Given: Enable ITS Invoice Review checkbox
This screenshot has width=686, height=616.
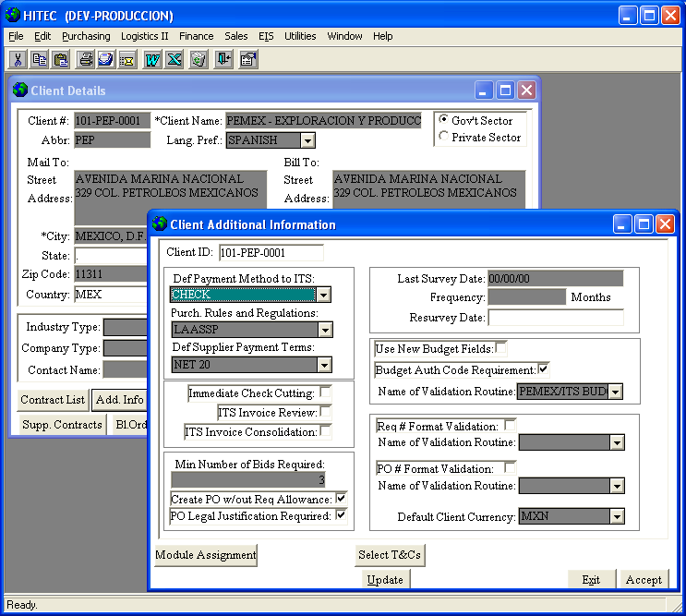Looking at the screenshot, I should (326, 411).
